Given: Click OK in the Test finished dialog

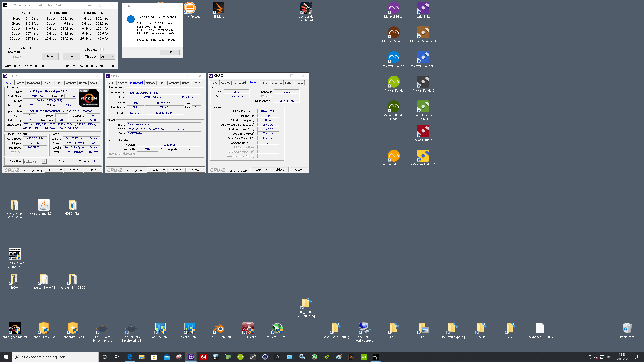Looking at the screenshot, I should point(170,52).
